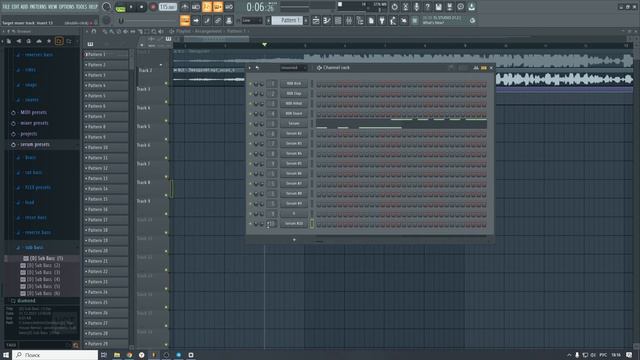Click the speaker icon in Browser toolbar

click(18, 41)
